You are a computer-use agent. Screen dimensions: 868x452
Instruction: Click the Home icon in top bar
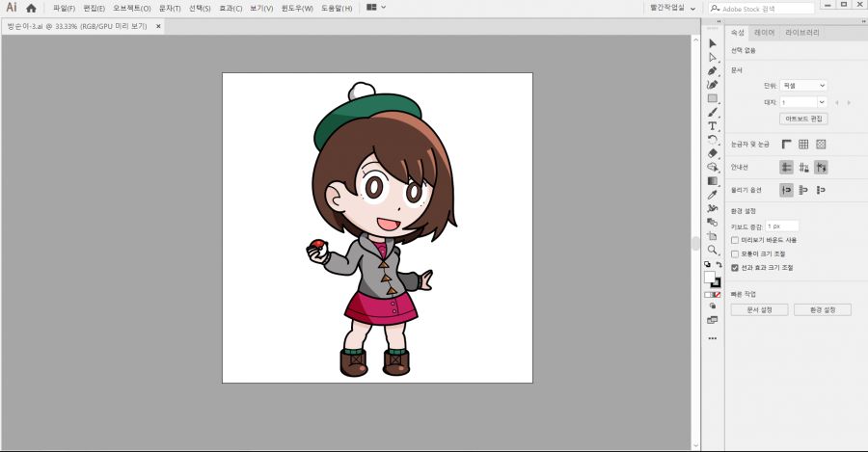[31, 8]
